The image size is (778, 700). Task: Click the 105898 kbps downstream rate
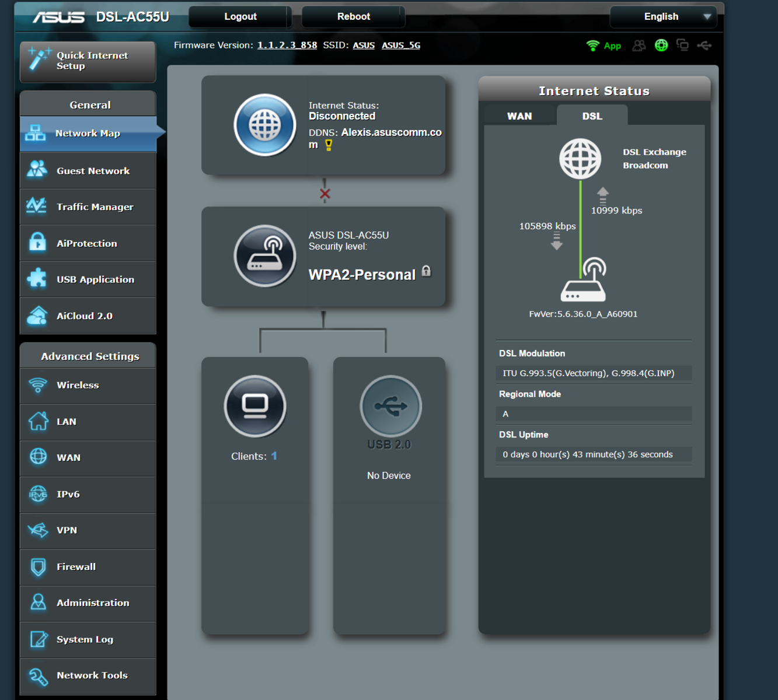click(547, 226)
